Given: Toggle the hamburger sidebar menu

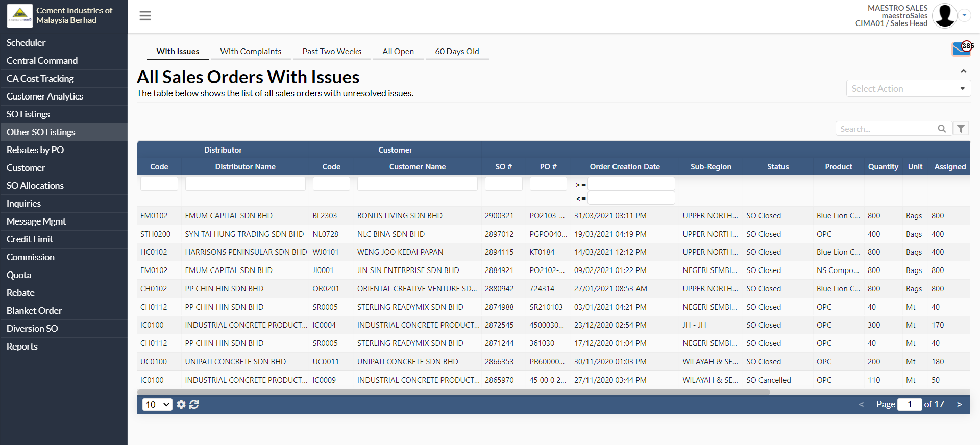Looking at the screenshot, I should click(145, 16).
